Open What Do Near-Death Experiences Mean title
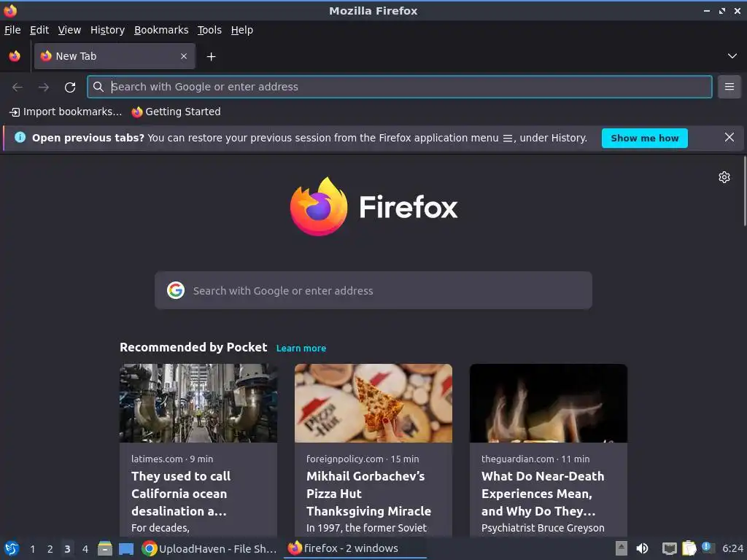 (x=543, y=494)
